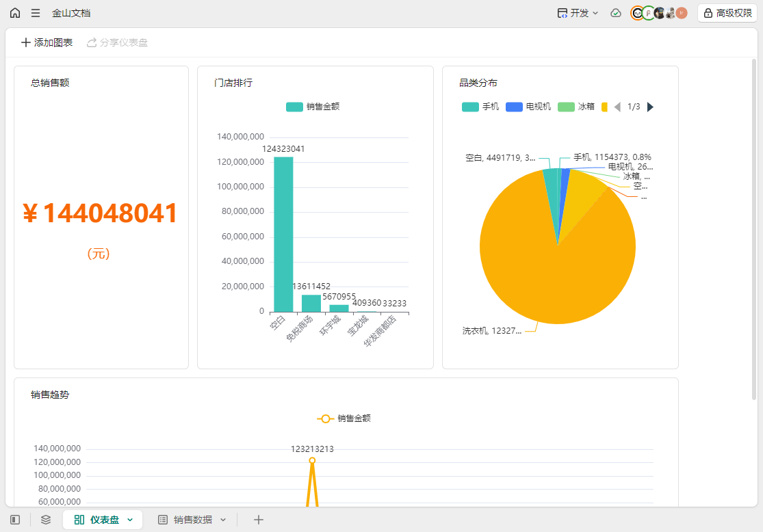The image size is (763, 532).
Task: Toggle the 冰箱 legend series
Action: pyautogui.click(x=576, y=107)
